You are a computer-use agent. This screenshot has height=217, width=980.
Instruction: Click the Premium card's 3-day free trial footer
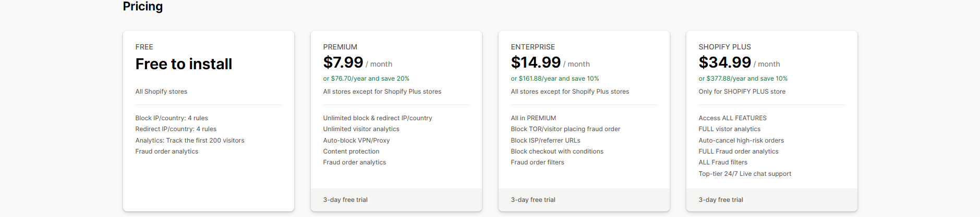[x=345, y=200]
